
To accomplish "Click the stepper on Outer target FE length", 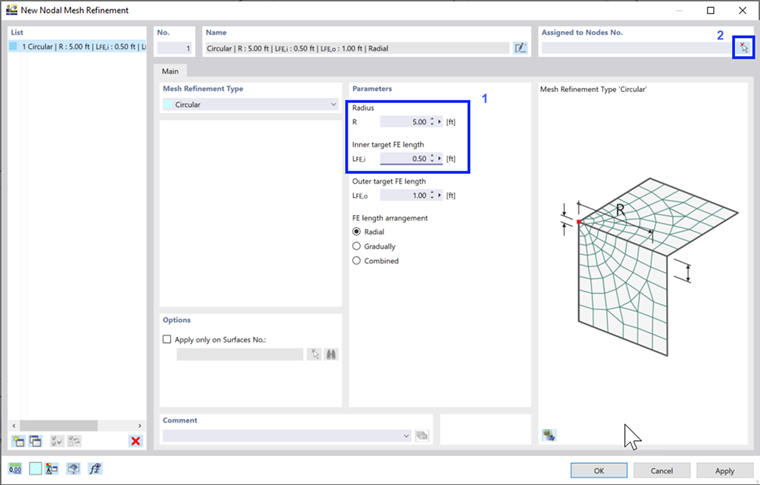I will coord(432,195).
